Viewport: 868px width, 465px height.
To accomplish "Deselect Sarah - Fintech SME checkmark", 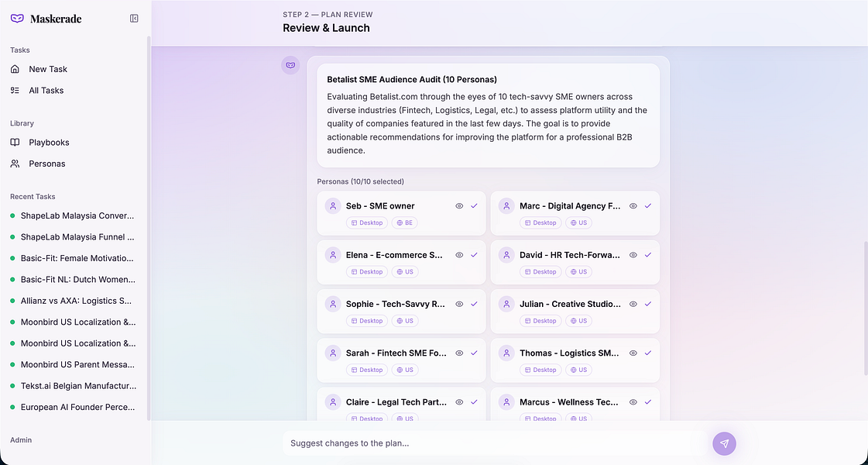I will point(475,353).
